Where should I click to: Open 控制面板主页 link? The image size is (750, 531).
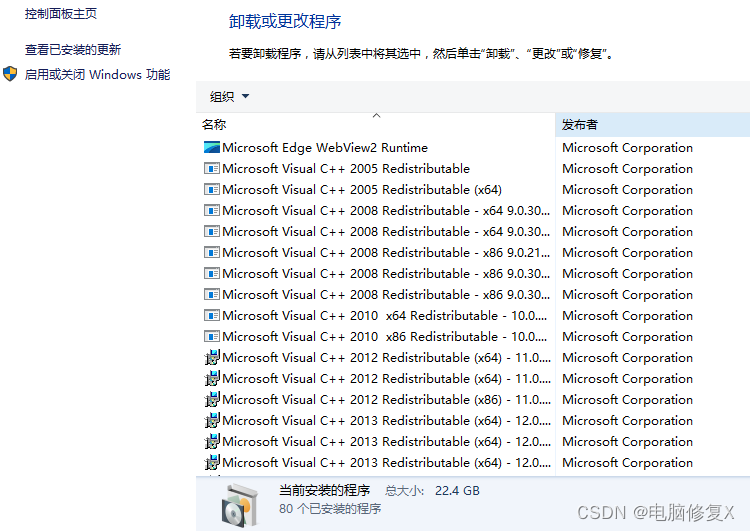61,13
